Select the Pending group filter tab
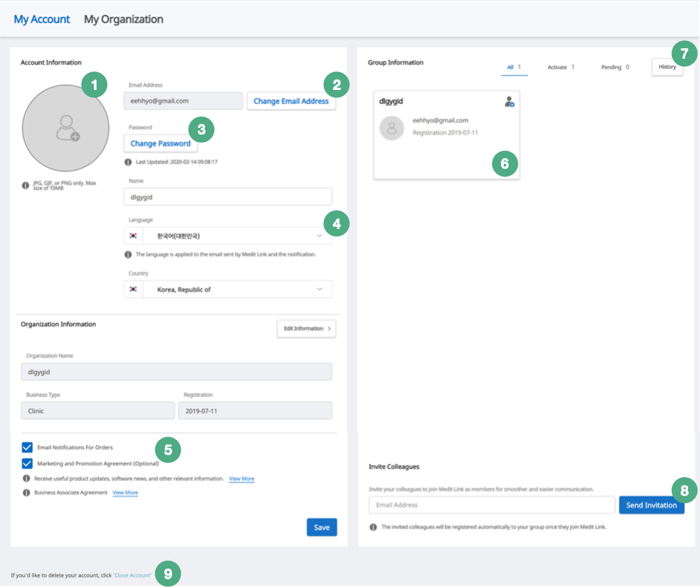Viewport: 700px width, 588px height. tap(615, 67)
